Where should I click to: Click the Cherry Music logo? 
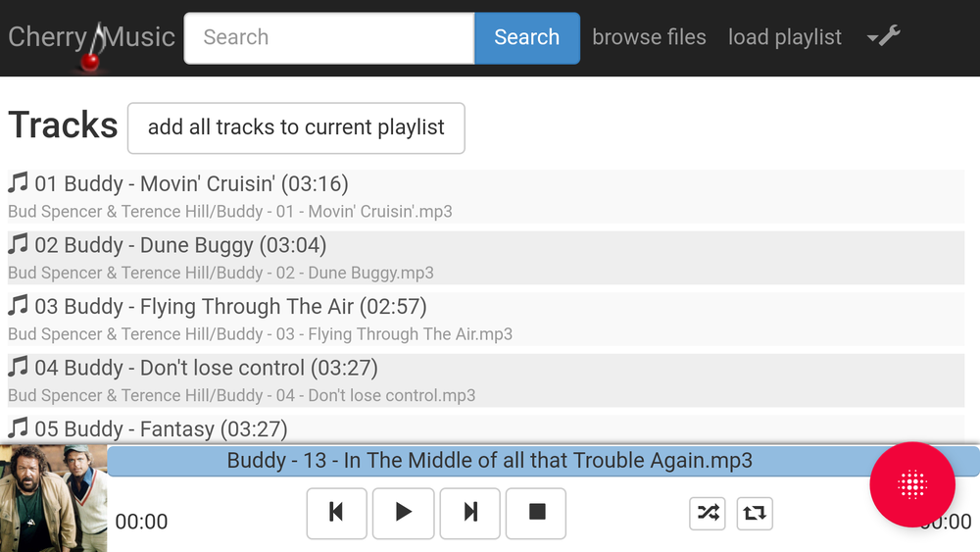coord(91,38)
